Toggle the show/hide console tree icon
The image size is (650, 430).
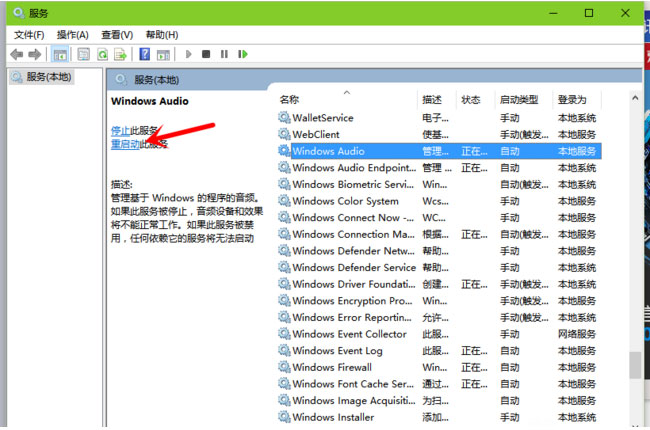60,54
